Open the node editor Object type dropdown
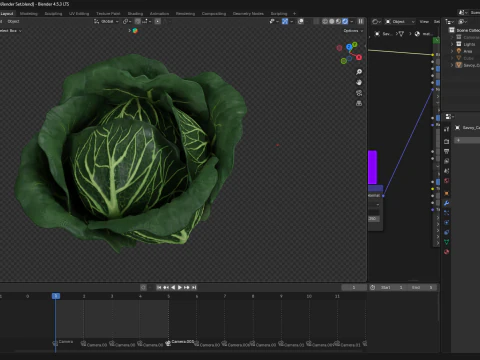 (400, 22)
